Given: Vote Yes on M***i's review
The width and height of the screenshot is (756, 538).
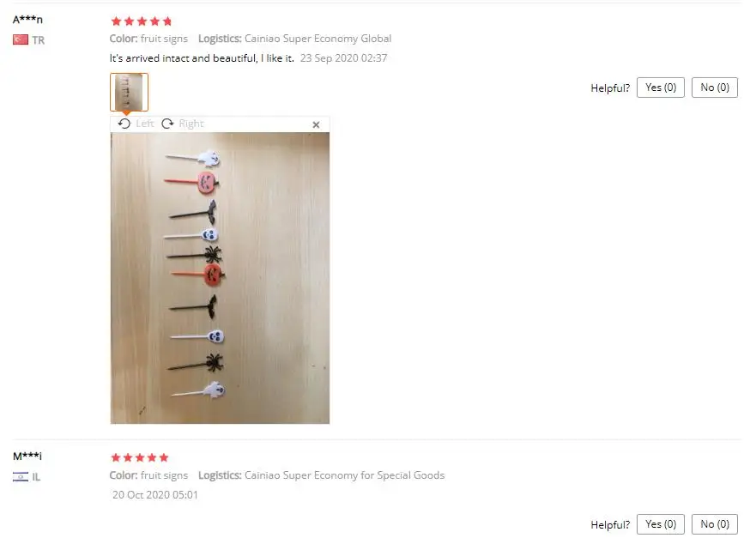Looking at the screenshot, I should coord(661,524).
